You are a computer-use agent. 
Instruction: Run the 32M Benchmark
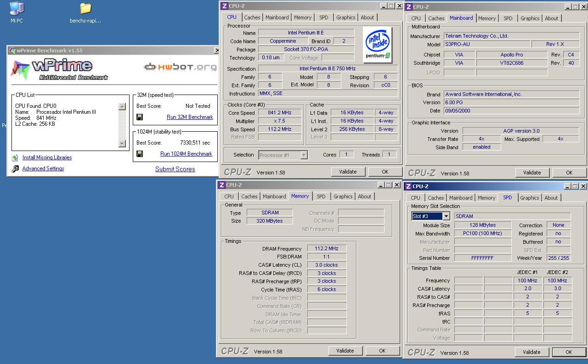point(190,117)
